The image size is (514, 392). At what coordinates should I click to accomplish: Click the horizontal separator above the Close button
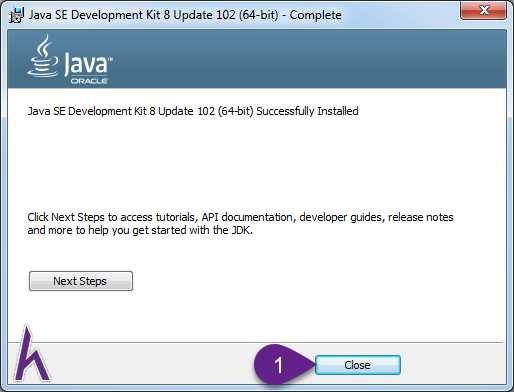pyautogui.click(x=255, y=342)
